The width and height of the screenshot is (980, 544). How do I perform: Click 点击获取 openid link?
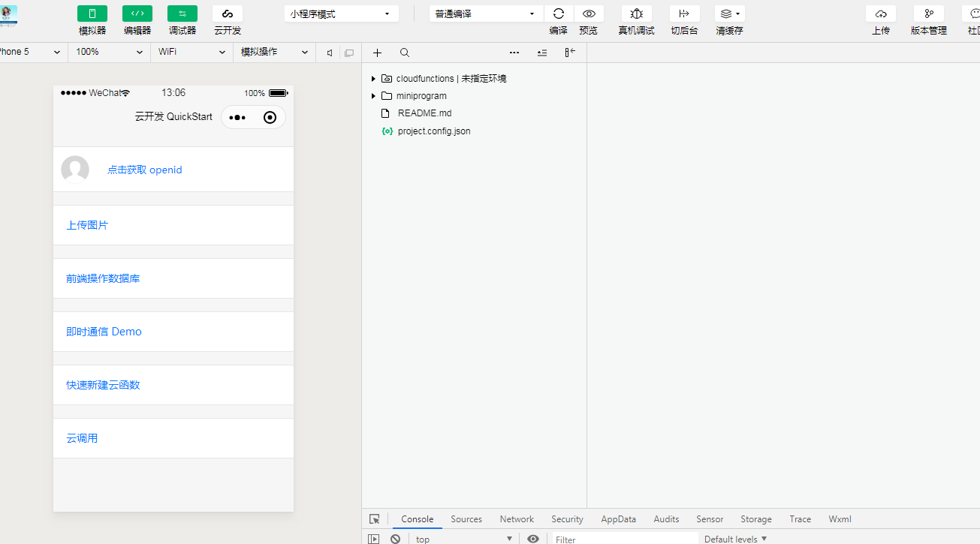click(x=144, y=170)
